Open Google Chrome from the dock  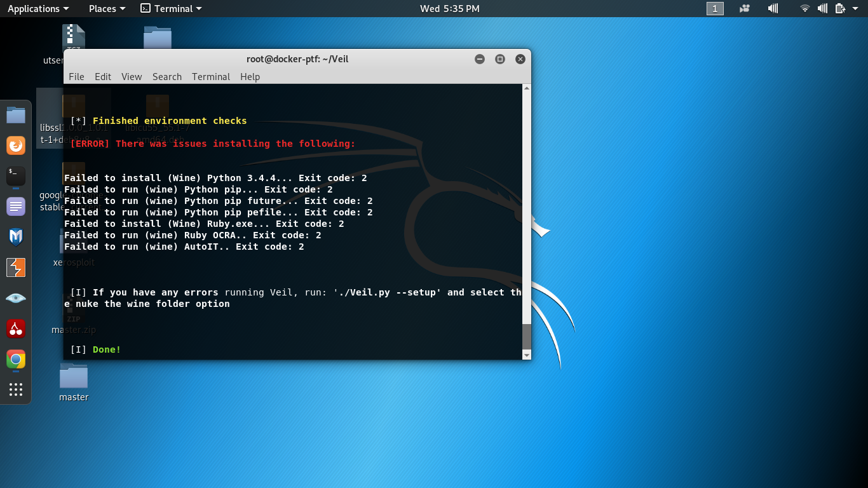[x=16, y=359]
